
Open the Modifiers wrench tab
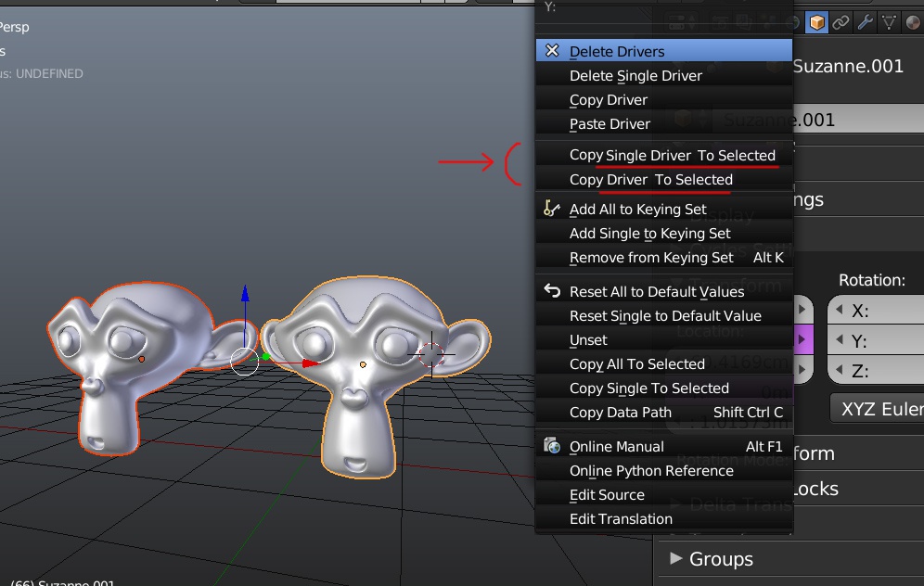tap(865, 23)
